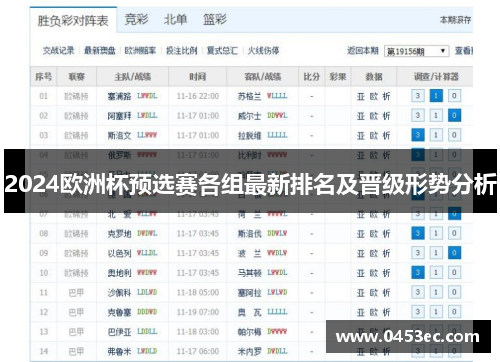Toggle the 1 pick for the 克罗地 row
The image size is (500, 362).
point(436,233)
